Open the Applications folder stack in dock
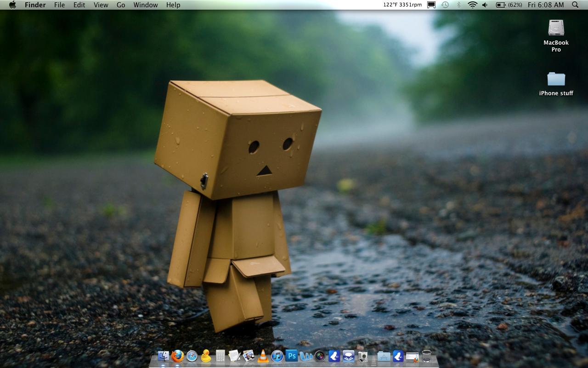The image size is (588, 368). click(x=384, y=356)
